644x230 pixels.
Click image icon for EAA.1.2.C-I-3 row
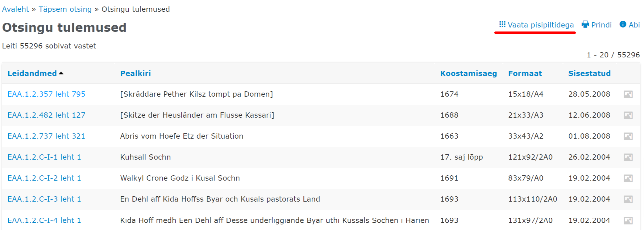pos(628,199)
